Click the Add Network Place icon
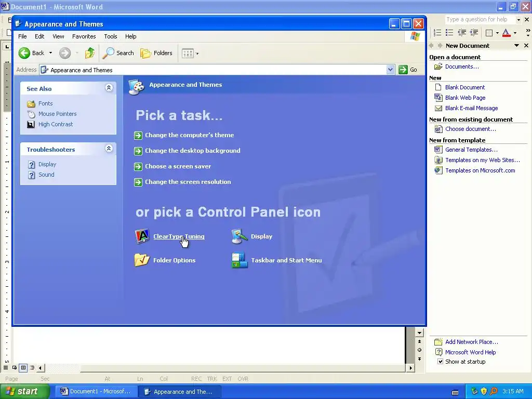 (x=438, y=342)
